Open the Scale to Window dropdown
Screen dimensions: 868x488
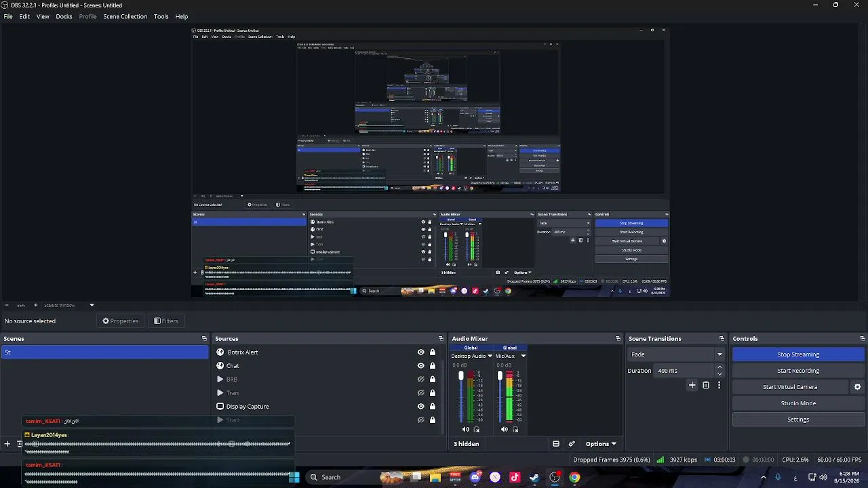(x=69, y=305)
